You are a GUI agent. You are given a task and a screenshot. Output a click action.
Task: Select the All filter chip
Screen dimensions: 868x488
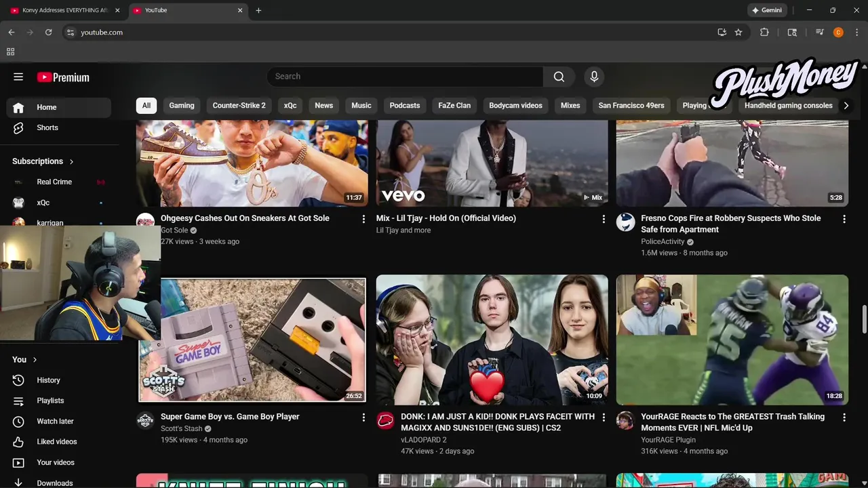click(x=146, y=105)
